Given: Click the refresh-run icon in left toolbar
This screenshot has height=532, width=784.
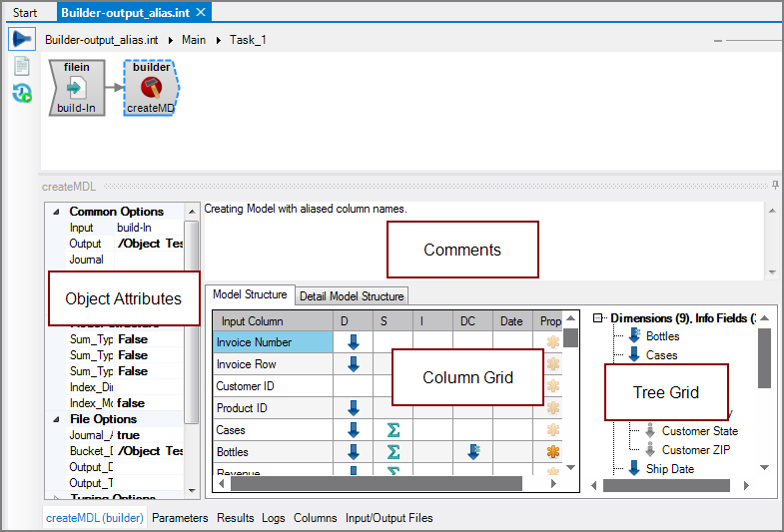Looking at the screenshot, I should click(x=22, y=94).
